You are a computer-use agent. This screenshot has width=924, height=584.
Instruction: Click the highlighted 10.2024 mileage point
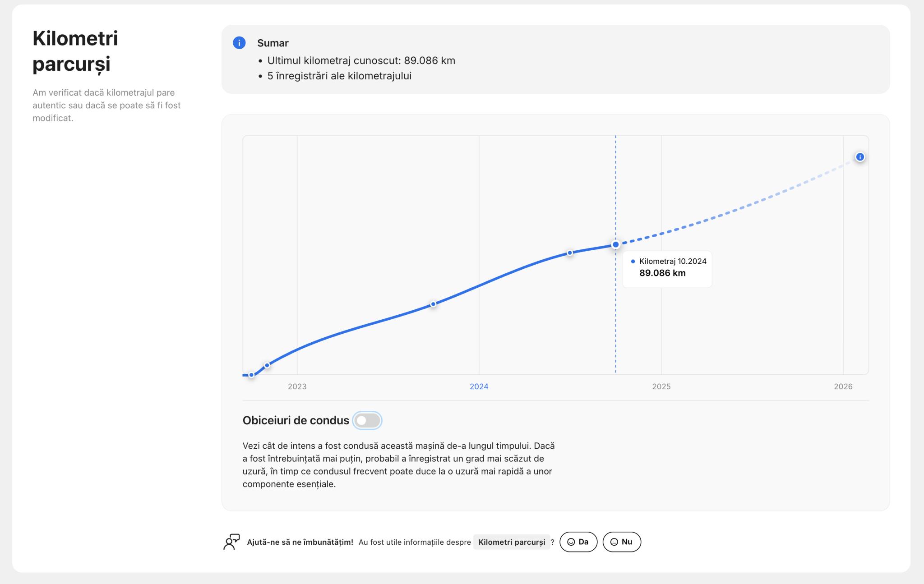615,245
